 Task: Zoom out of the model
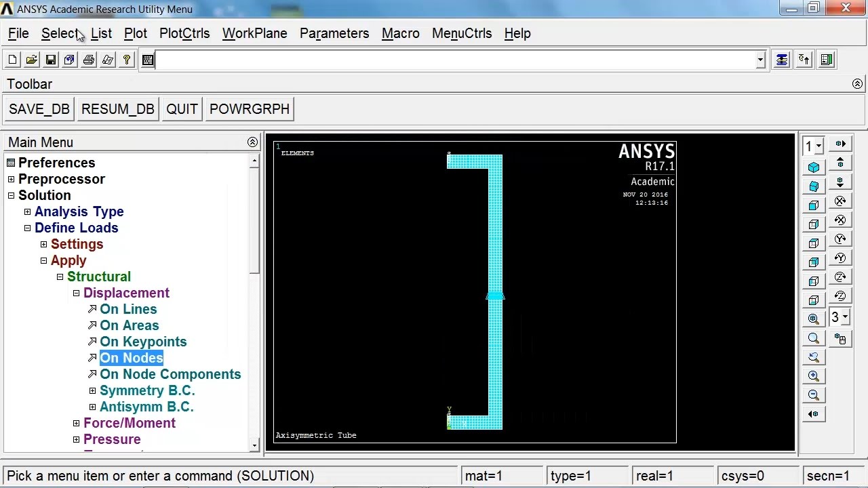pos(814,395)
